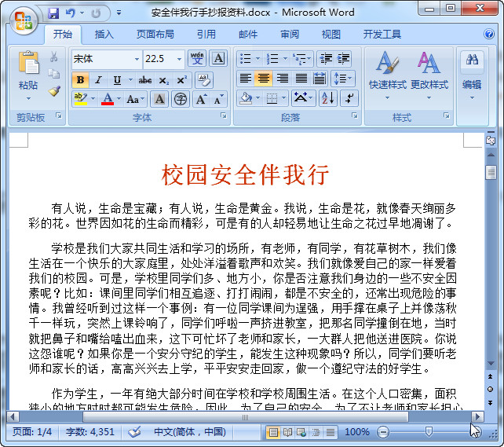This screenshot has width=504, height=447.
Task: Switch to the 页面布局 tab
Action: pos(155,34)
